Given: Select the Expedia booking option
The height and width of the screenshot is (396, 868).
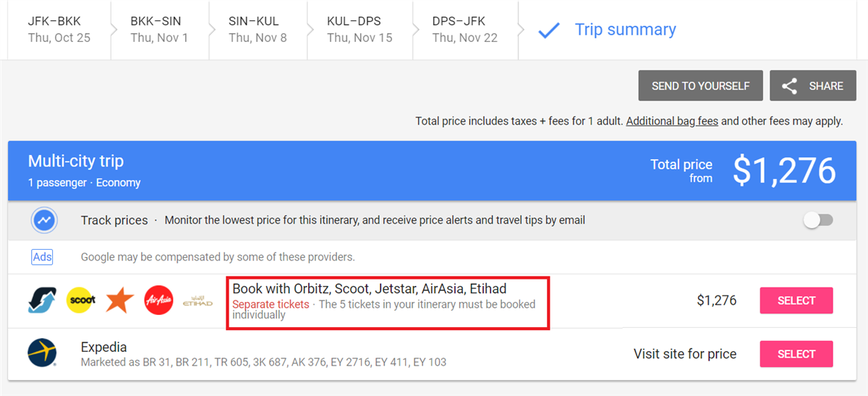Looking at the screenshot, I should (796, 354).
